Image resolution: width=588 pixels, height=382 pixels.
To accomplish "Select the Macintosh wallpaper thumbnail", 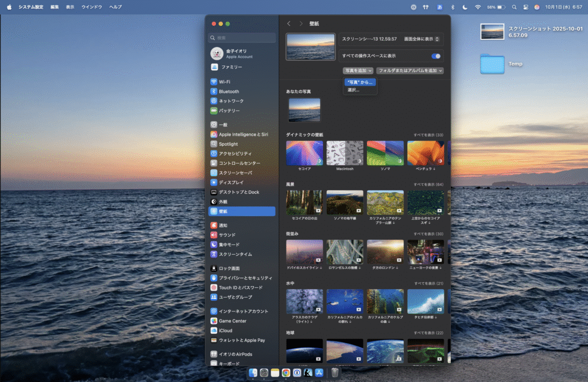I will pos(345,154).
